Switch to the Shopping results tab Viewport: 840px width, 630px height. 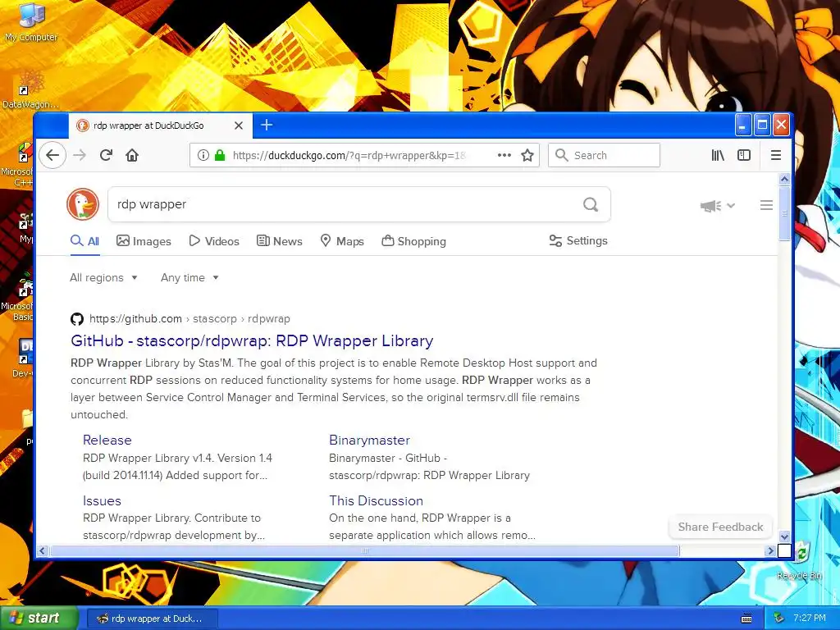pos(413,241)
